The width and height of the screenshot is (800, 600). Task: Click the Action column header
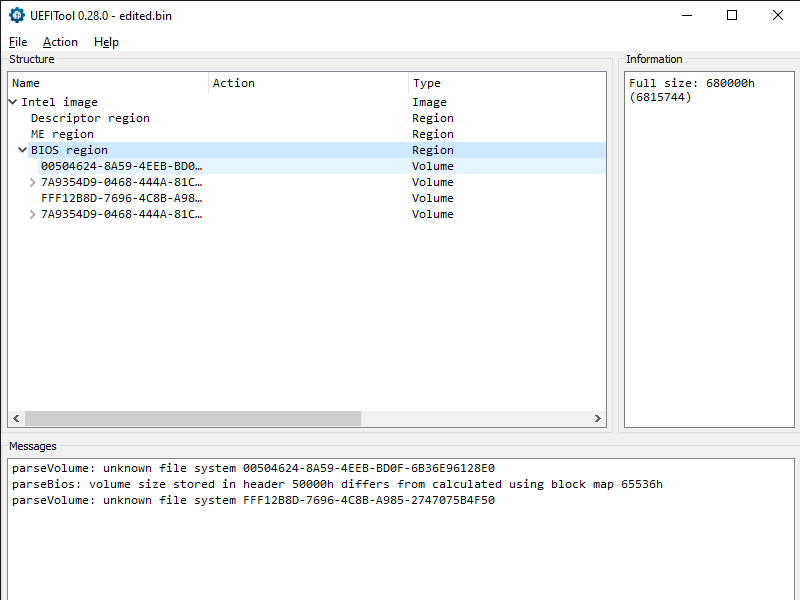pyautogui.click(x=308, y=83)
